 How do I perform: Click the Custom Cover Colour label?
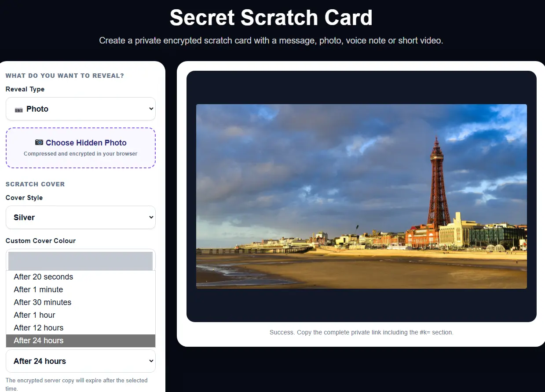40,241
